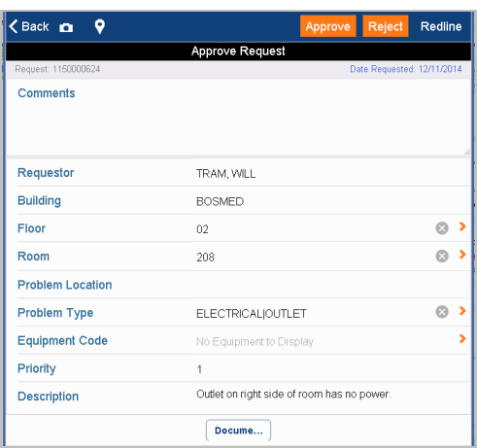This screenshot has height=448, width=477.
Task: Click the Date Requested link
Action: (405, 69)
